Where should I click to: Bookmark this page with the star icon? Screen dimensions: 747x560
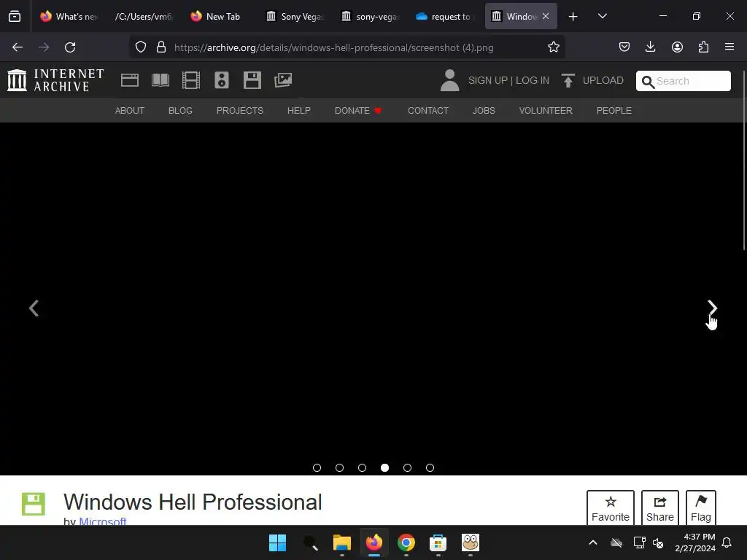point(553,47)
